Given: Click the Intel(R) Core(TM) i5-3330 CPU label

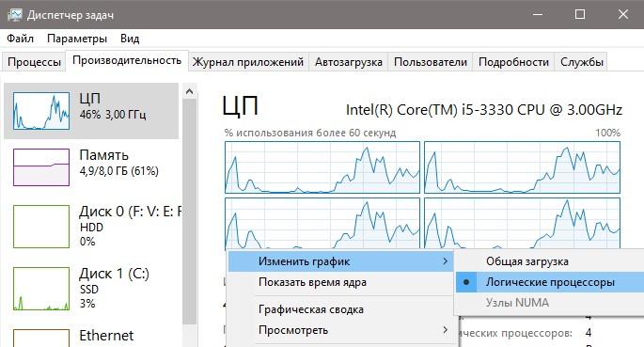Looking at the screenshot, I should pyautogui.click(x=484, y=110).
